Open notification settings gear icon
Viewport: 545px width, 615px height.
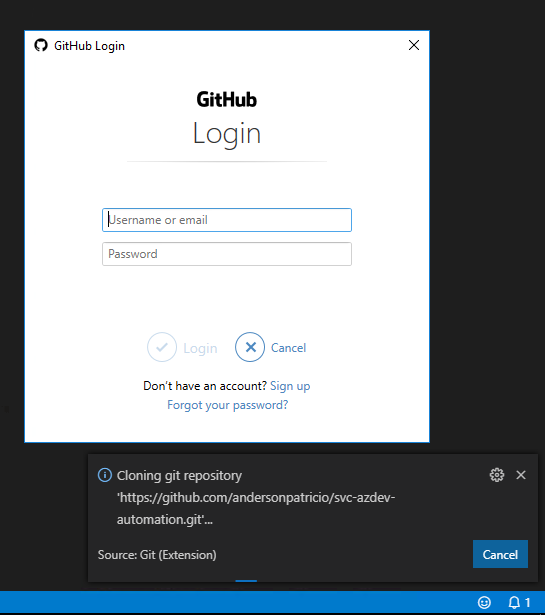pyautogui.click(x=497, y=475)
